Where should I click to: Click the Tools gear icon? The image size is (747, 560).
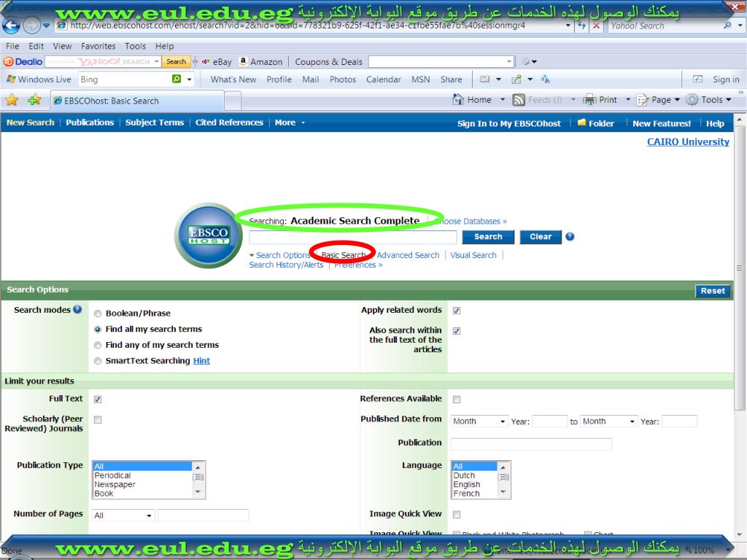click(x=692, y=99)
